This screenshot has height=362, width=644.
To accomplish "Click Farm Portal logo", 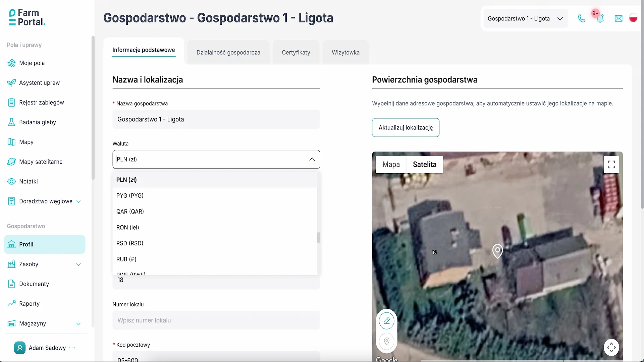I will (27, 17).
